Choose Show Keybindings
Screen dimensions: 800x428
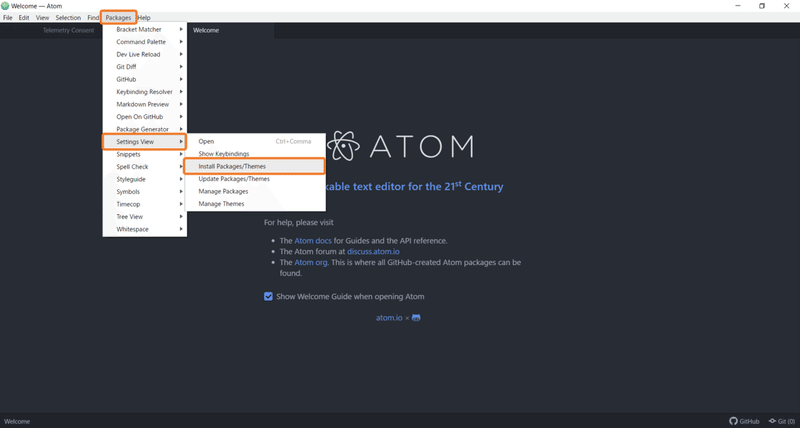[255, 154]
